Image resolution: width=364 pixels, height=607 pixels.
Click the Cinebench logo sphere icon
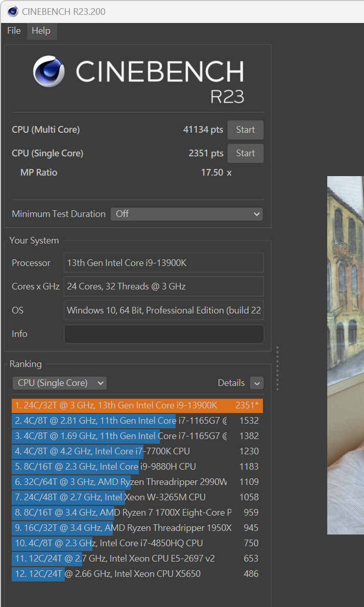tap(49, 71)
